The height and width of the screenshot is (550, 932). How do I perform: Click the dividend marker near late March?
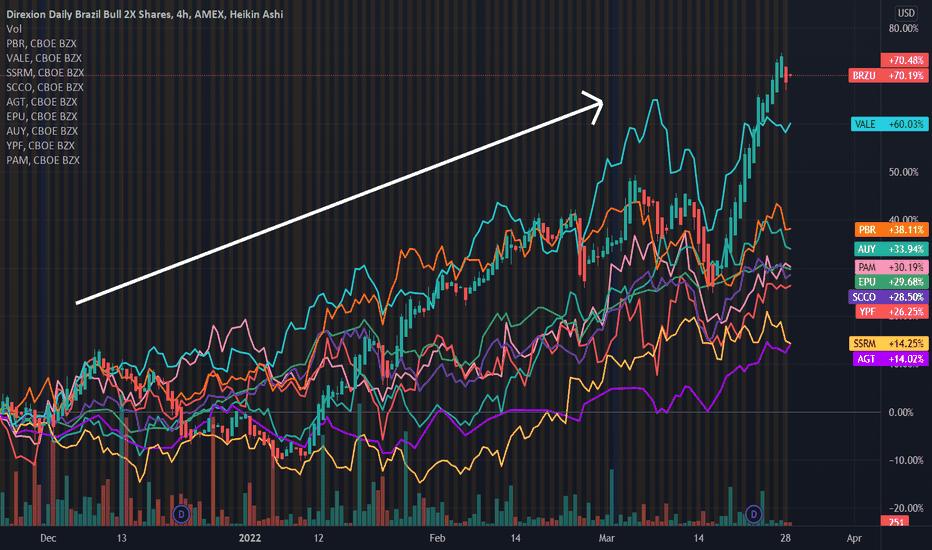(754, 514)
